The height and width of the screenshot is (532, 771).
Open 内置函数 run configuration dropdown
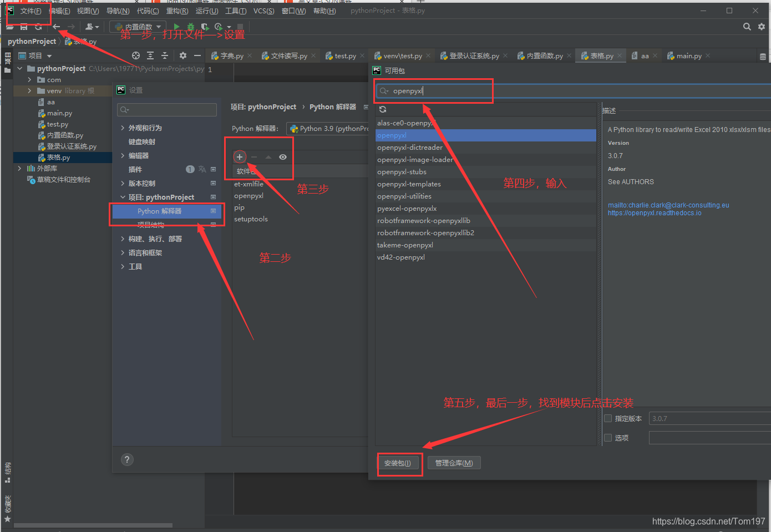click(x=138, y=27)
